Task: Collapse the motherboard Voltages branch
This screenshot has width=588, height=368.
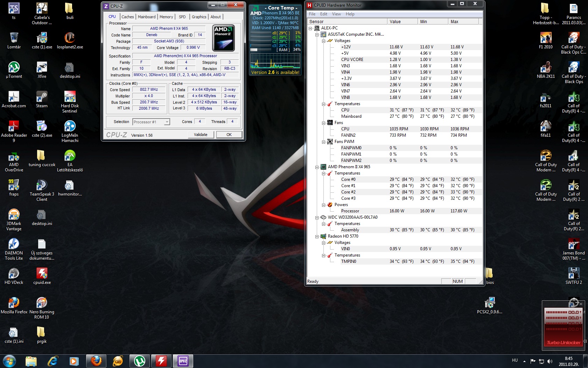Action: (323, 41)
